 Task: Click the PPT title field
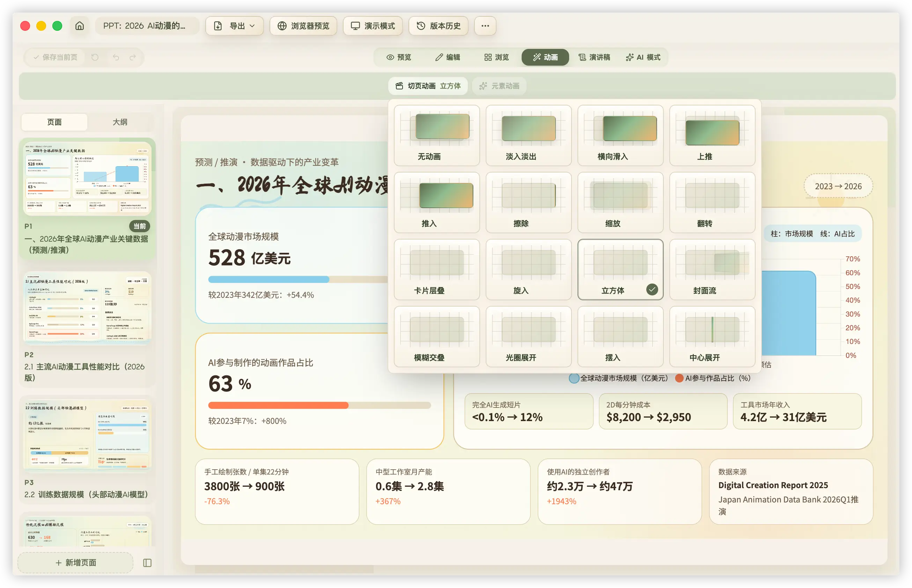[x=147, y=26]
